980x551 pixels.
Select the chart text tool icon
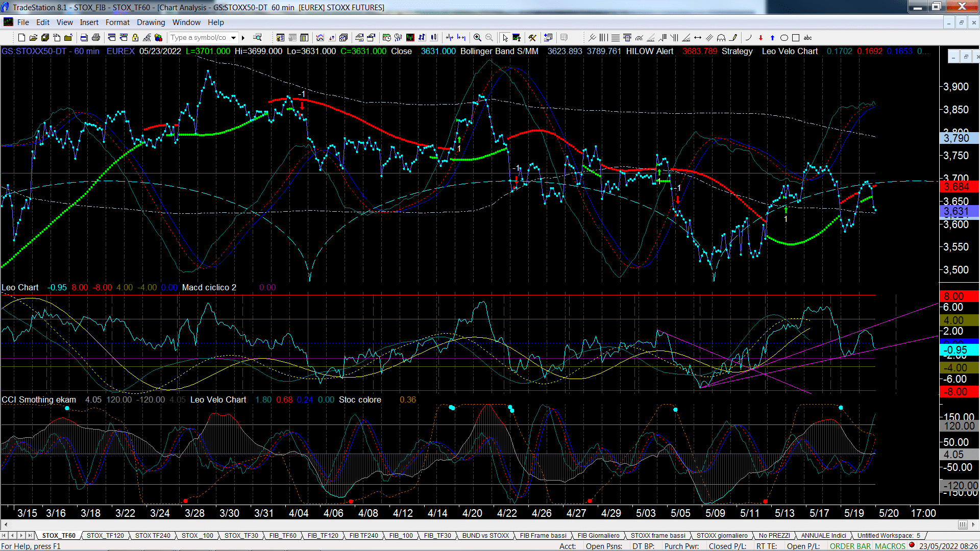coord(517,38)
